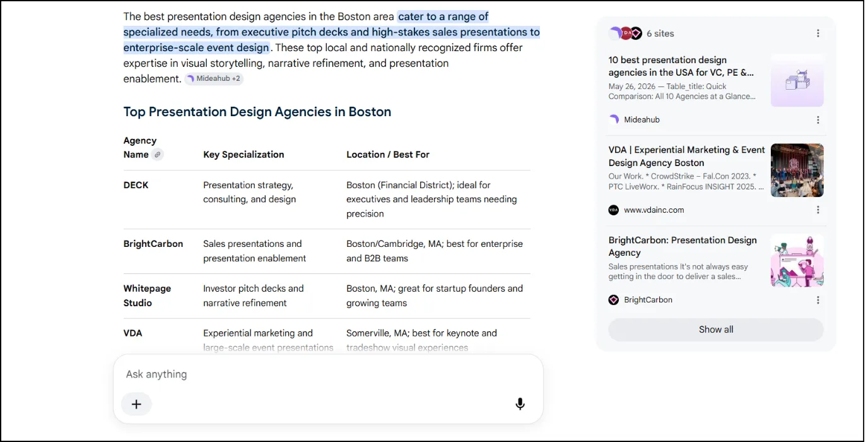868x442 pixels.
Task: Click the BrightCarbon favicon in sources panel
Action: (x=614, y=300)
